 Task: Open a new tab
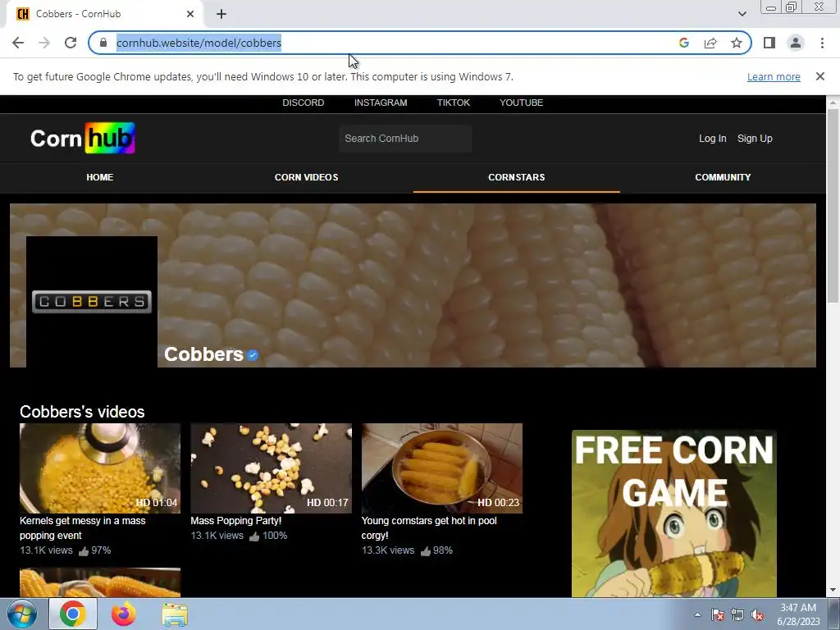coord(221,14)
